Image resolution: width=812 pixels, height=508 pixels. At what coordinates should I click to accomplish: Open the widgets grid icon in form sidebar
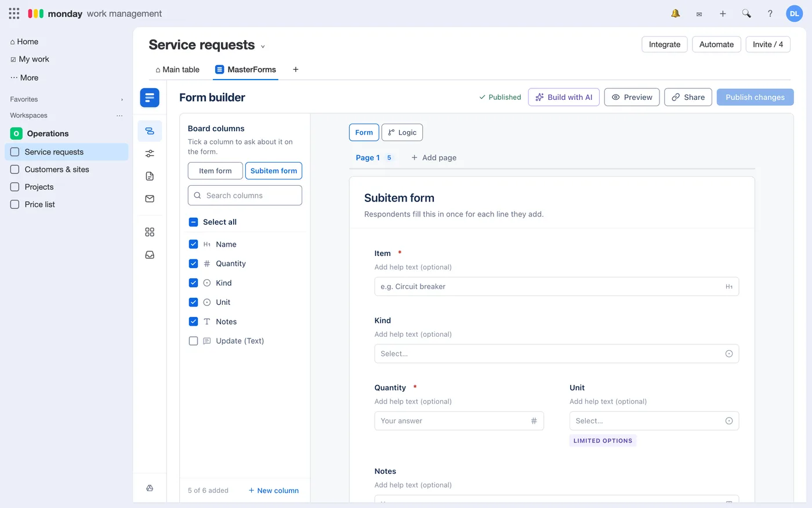pyautogui.click(x=150, y=232)
